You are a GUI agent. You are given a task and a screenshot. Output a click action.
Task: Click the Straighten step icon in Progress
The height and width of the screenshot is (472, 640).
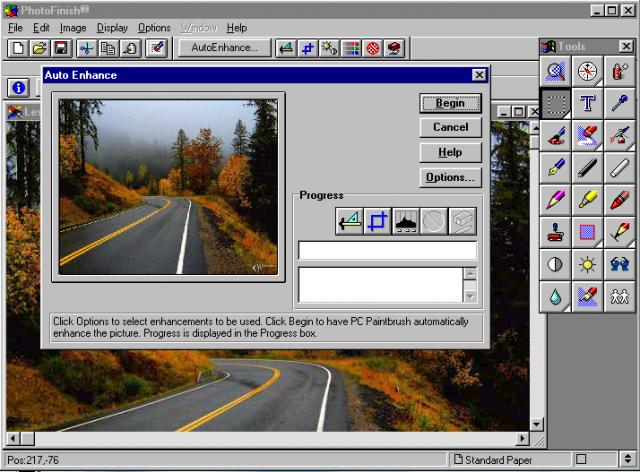pyautogui.click(x=349, y=221)
